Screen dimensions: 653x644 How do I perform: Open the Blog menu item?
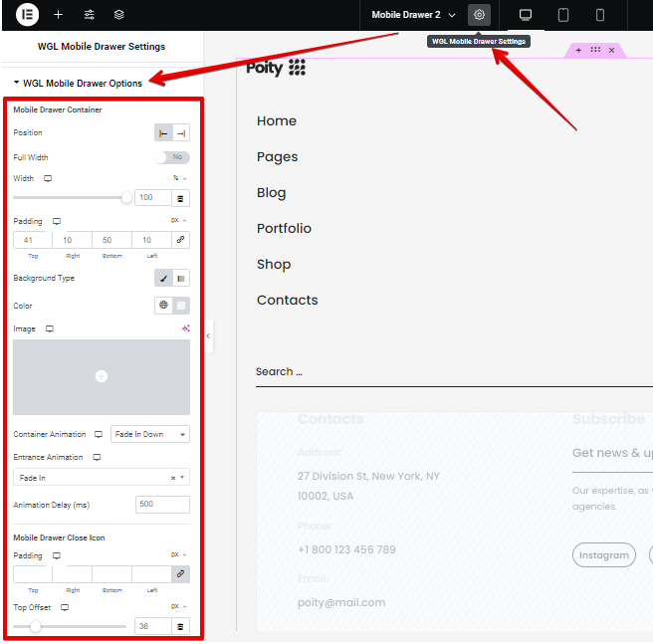click(x=272, y=192)
